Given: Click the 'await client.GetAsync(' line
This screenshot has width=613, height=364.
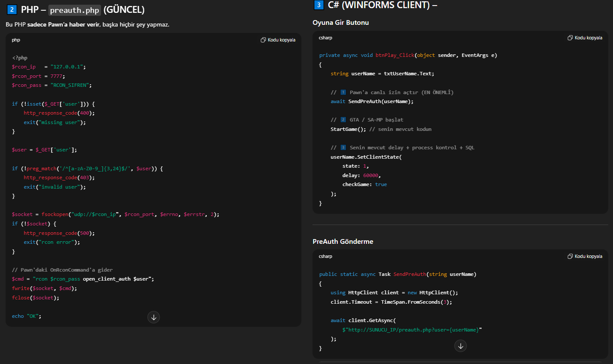Looking at the screenshot, I should click(363, 320).
